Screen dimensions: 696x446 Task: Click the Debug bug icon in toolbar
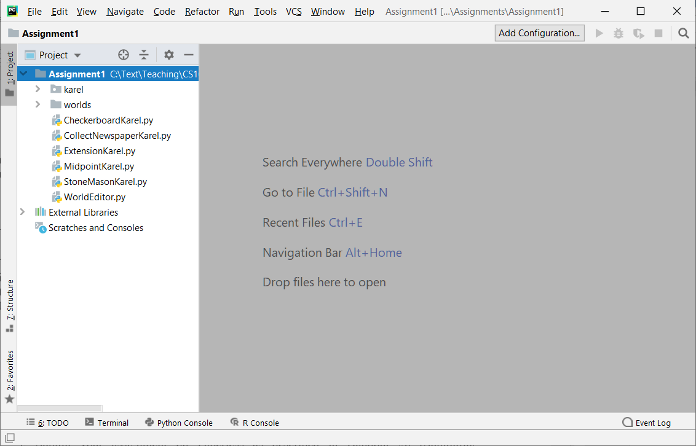[x=619, y=33]
